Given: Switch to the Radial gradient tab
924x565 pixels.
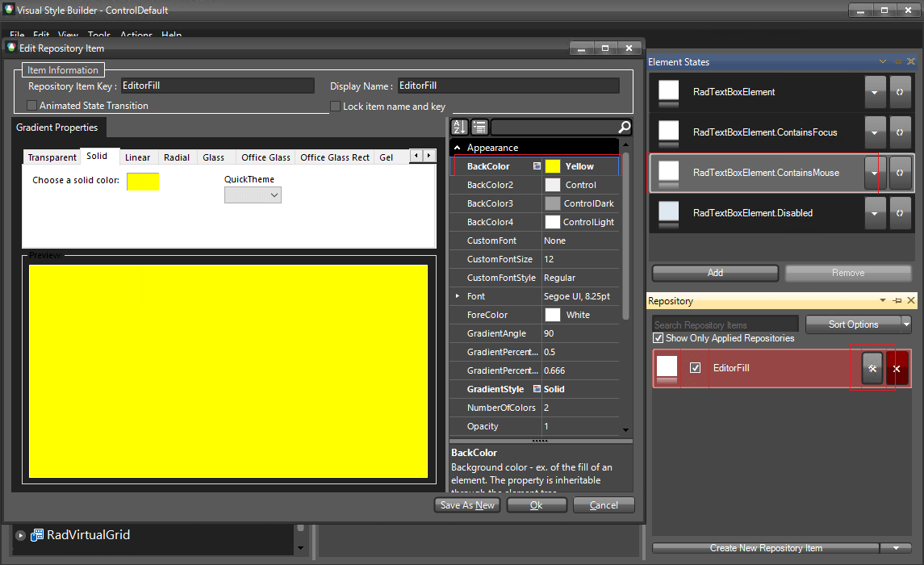Looking at the screenshot, I should (176, 157).
